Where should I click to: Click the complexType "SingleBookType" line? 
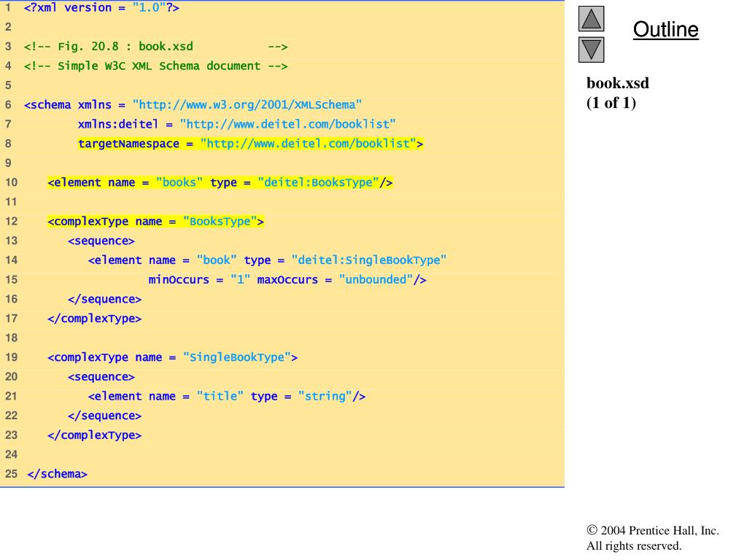click(x=172, y=357)
